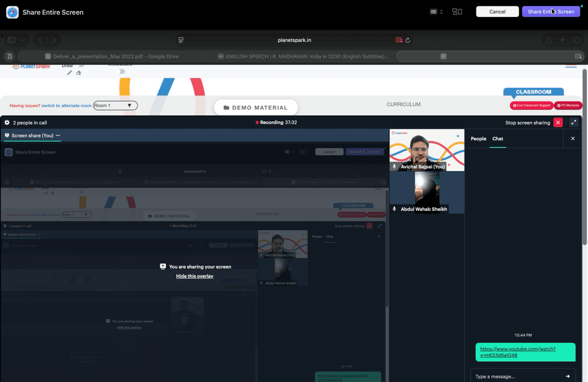Select the active PlanetSpark tab
Image resolution: width=588 pixels, height=382 pixels.
pyautogui.click(x=490, y=57)
